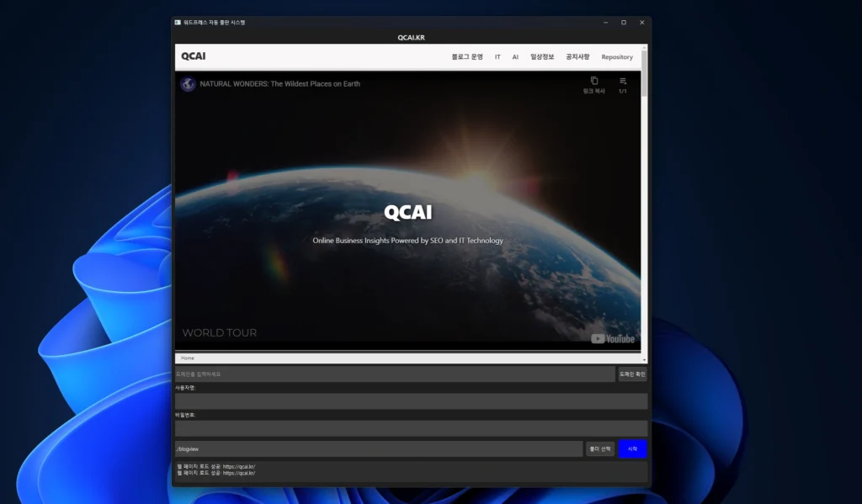Click the ./blogview folder path field
Viewport: 862px width, 504px height.
coord(378,449)
